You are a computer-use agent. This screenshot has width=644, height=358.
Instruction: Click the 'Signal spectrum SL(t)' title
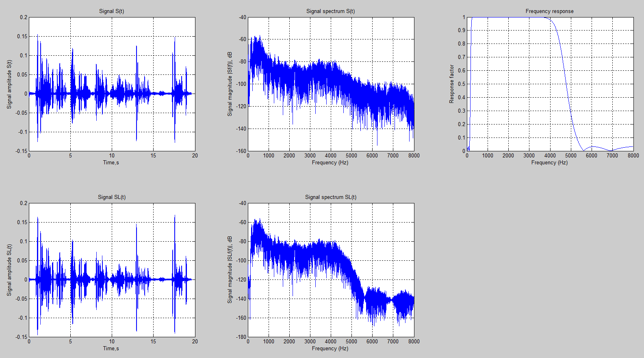[330, 197]
